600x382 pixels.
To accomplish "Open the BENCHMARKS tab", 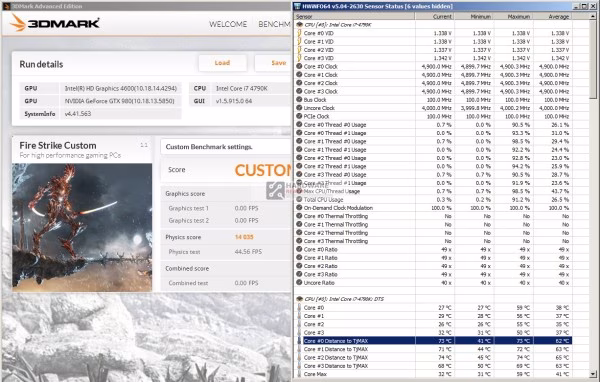I will pyautogui.click(x=274, y=24).
